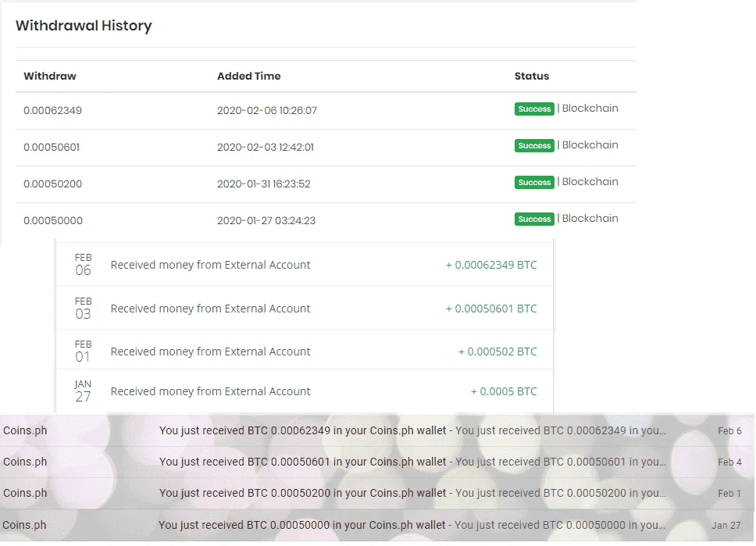
Task: Select withdraw amount 0.00050601 in table
Action: [x=52, y=147]
